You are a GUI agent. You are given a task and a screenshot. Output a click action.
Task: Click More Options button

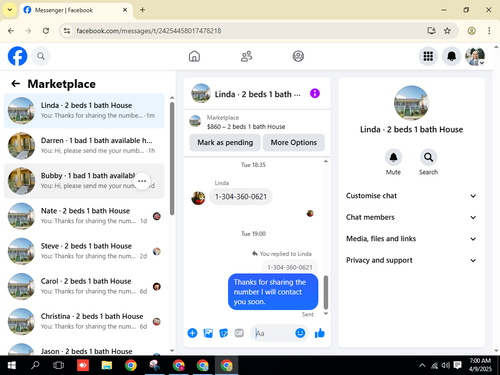(293, 143)
